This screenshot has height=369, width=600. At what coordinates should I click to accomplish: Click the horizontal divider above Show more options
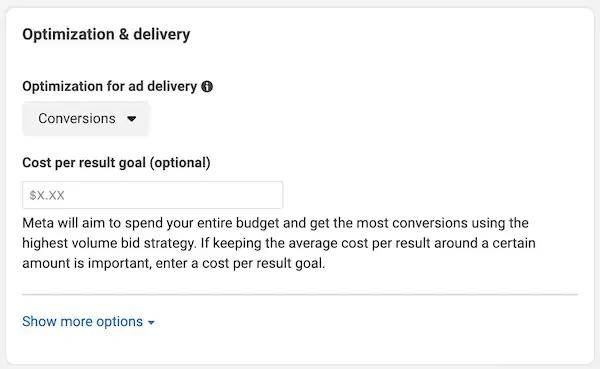pyautogui.click(x=300, y=295)
